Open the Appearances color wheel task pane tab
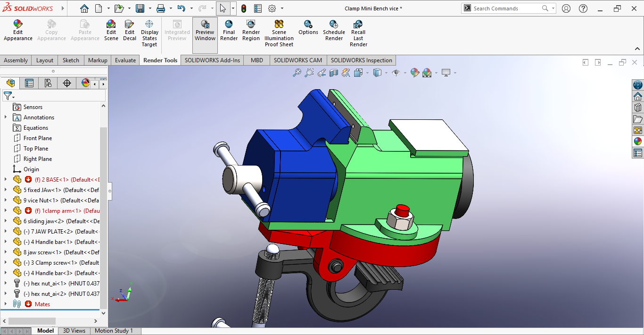 [637, 141]
